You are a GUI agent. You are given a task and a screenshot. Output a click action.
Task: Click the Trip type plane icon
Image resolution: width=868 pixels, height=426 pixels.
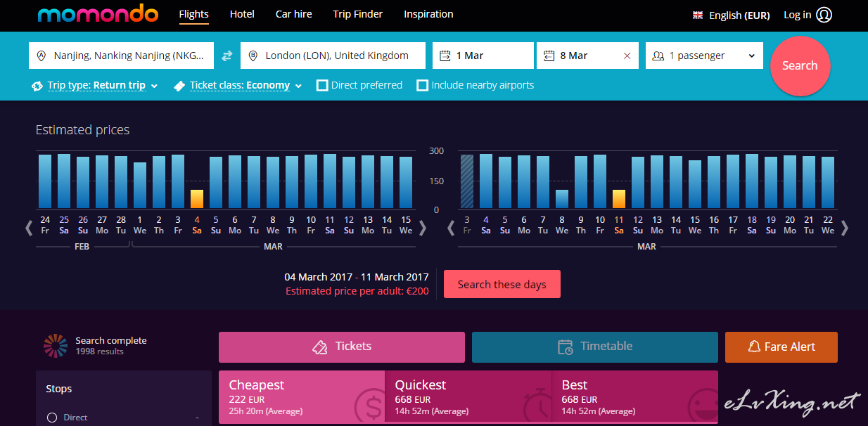pyautogui.click(x=37, y=86)
